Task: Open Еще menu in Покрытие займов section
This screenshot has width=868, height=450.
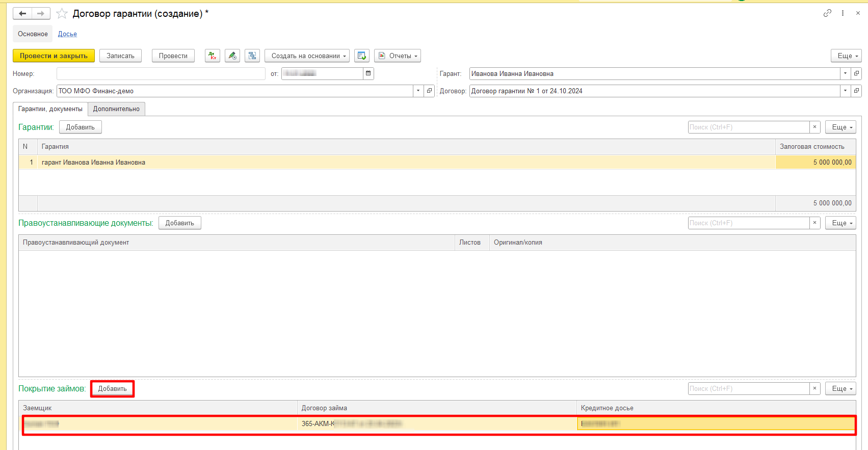Action: (x=840, y=388)
